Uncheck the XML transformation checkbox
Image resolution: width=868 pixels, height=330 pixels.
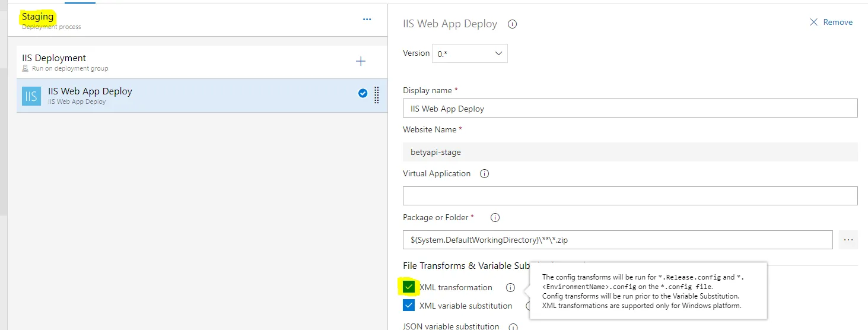409,287
